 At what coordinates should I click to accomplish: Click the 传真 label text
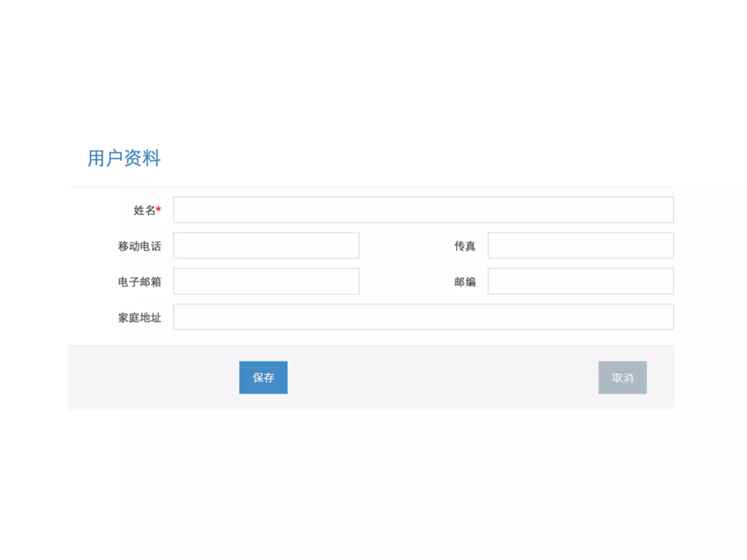465,246
